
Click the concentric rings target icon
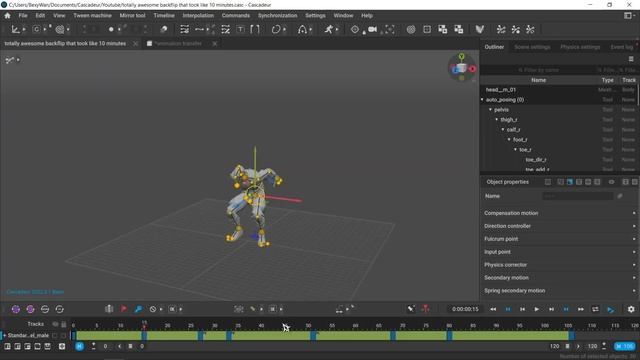point(411,29)
